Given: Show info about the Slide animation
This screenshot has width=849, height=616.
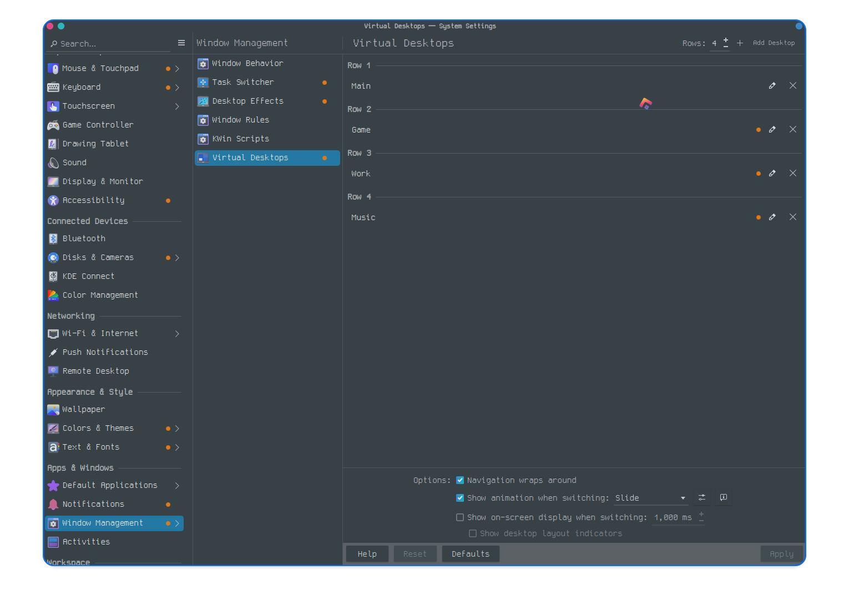Looking at the screenshot, I should (724, 497).
